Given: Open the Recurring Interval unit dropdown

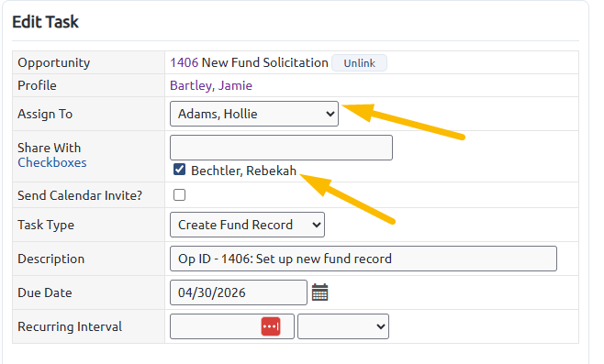Looking at the screenshot, I should (343, 326).
